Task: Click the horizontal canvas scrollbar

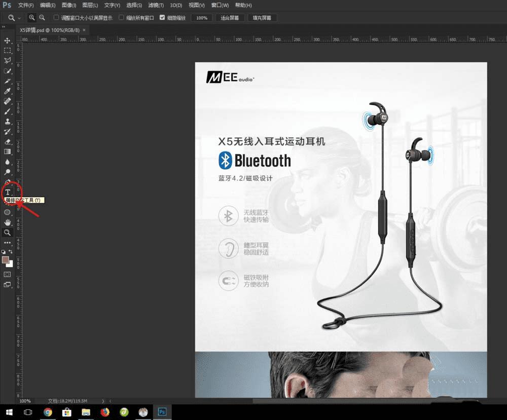Action: (343, 401)
